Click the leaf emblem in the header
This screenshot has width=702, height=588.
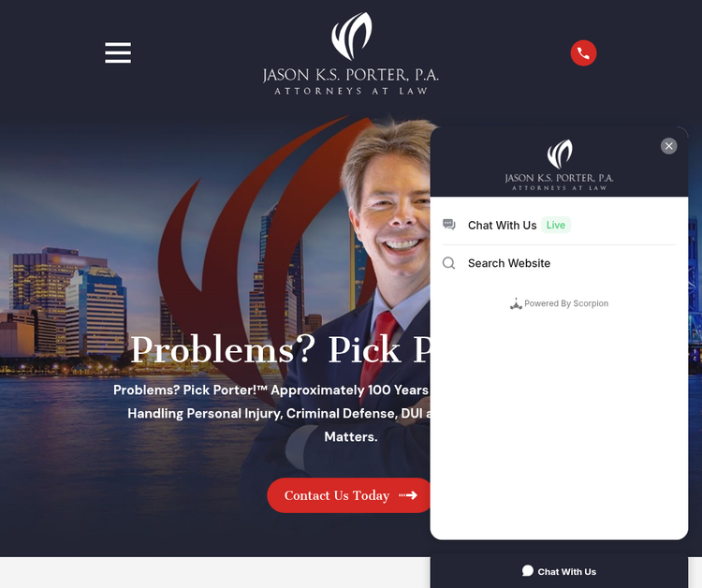coord(351,36)
